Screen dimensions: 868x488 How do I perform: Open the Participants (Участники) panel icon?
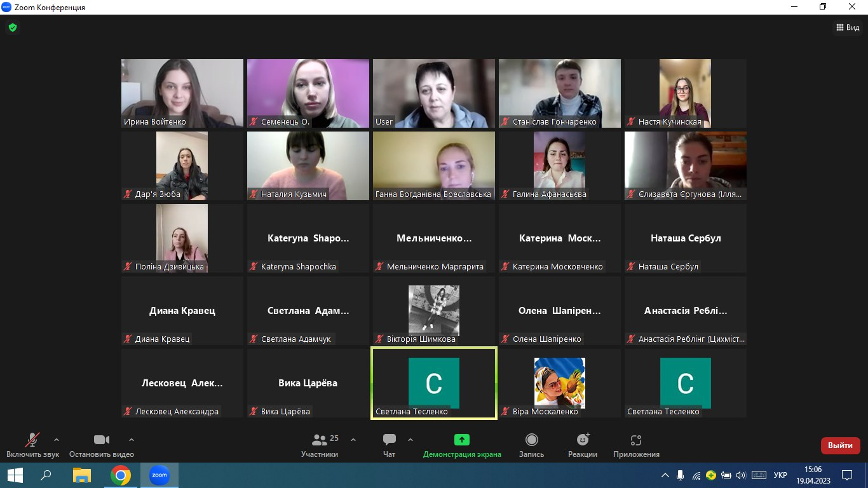click(x=320, y=440)
